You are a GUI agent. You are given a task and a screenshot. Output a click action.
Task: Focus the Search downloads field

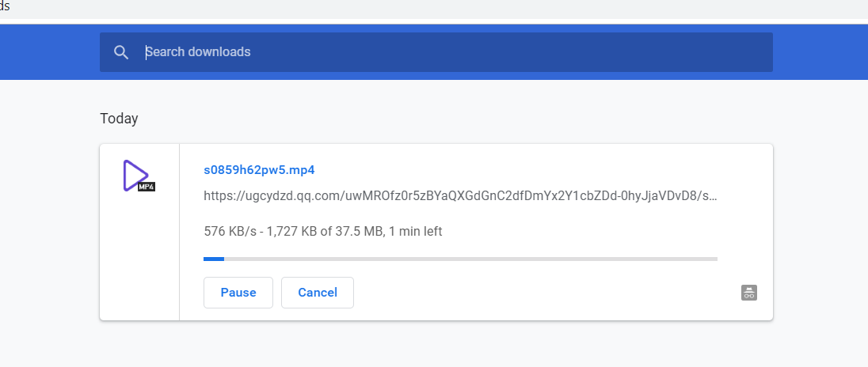444,52
